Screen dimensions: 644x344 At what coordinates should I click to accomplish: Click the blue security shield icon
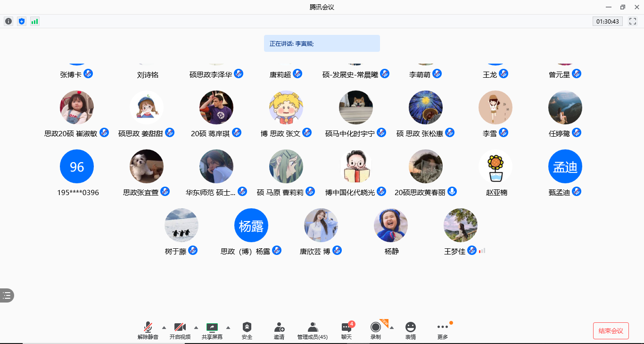click(x=22, y=21)
